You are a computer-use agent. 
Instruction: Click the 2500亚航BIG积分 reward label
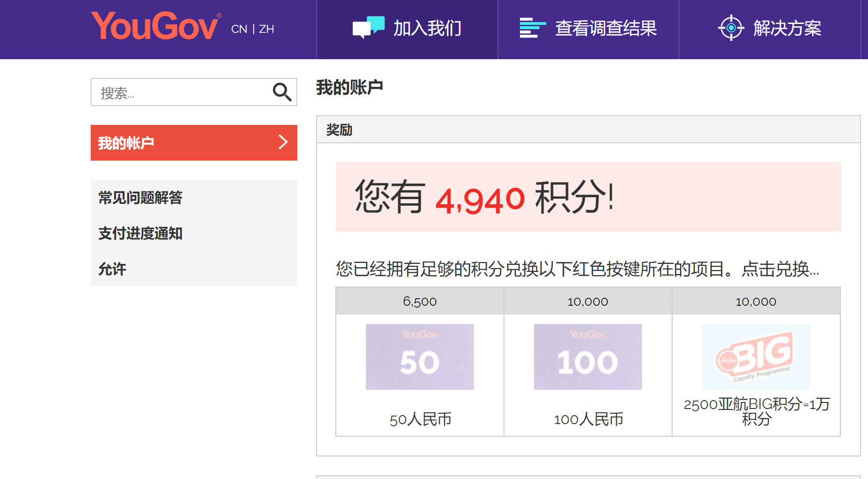click(756, 411)
